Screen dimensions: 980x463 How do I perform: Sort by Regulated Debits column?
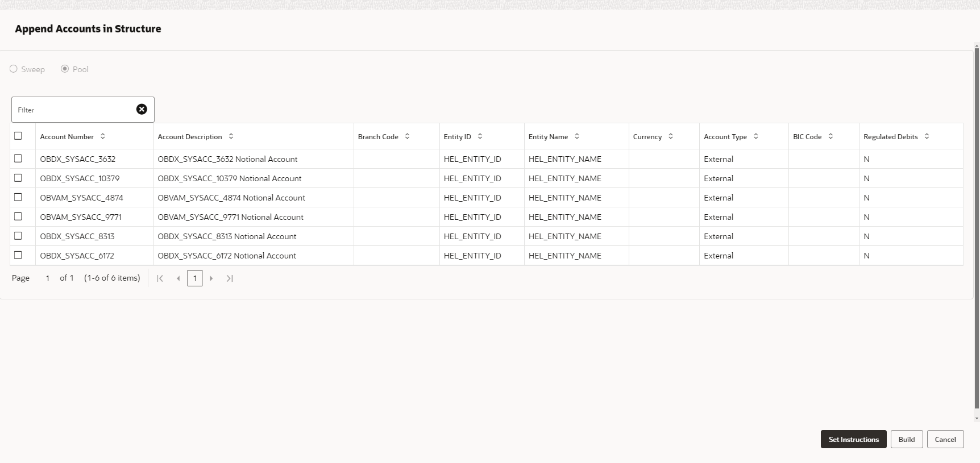[927, 136]
